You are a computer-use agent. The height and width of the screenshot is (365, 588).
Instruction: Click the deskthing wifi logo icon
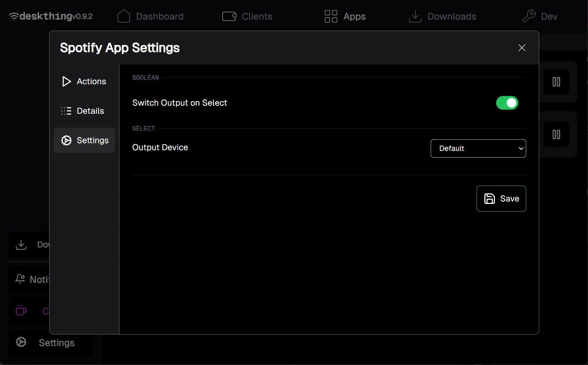coord(14,16)
